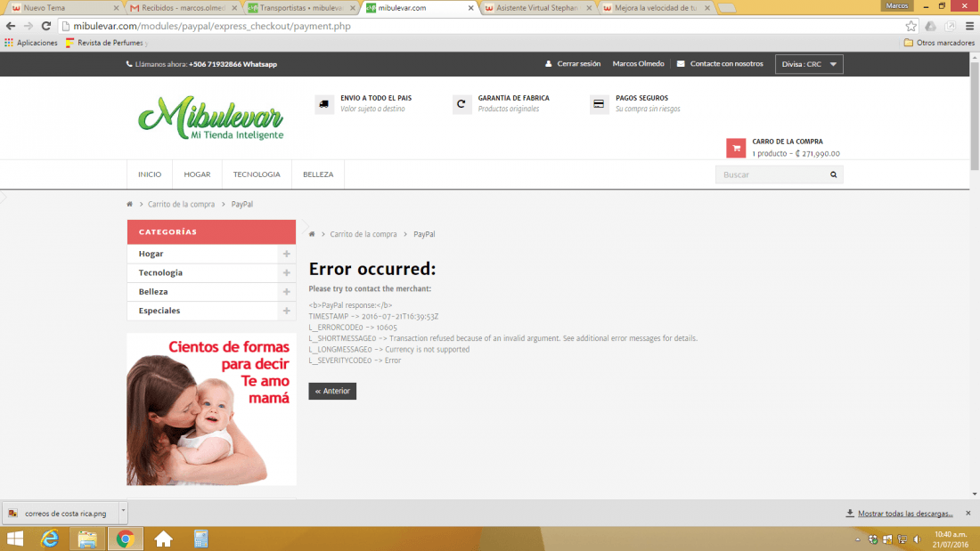Click Contacte con nosotros link
Screen dimensions: 980x551
[x=726, y=64]
